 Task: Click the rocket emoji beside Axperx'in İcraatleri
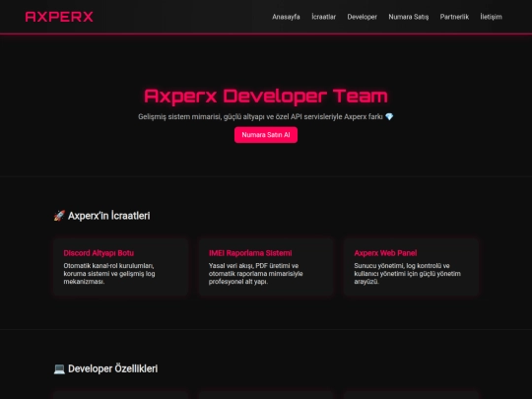click(x=59, y=216)
